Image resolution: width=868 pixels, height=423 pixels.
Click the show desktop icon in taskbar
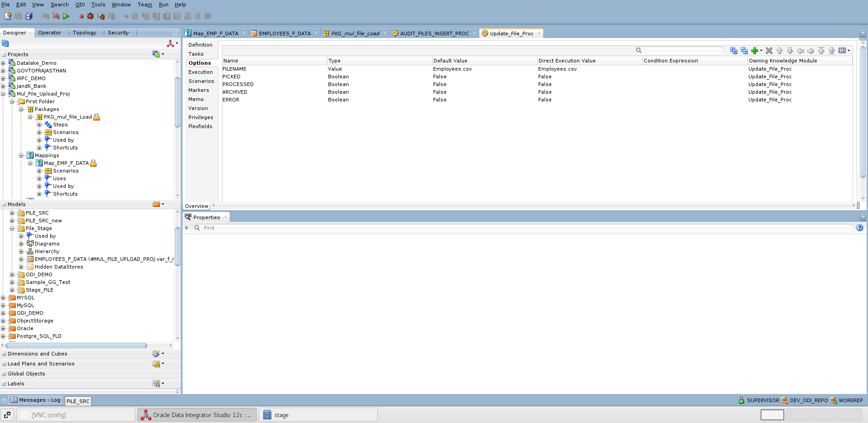(x=7, y=415)
